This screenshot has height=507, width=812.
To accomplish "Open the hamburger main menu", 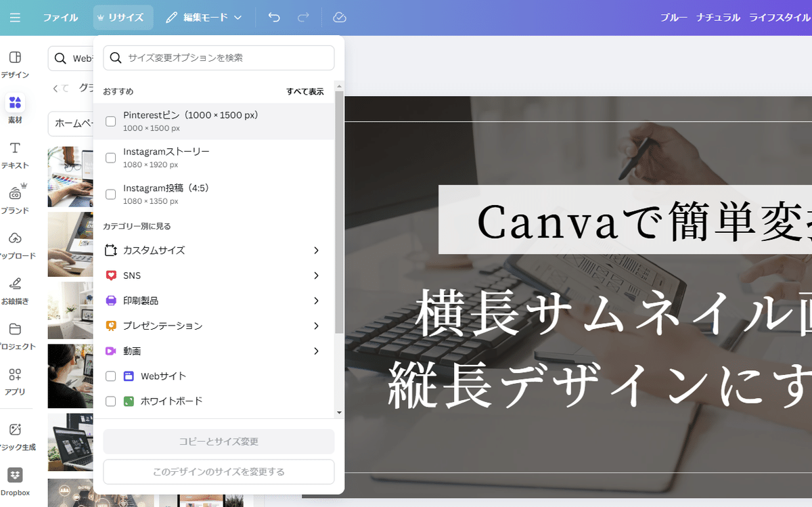I will coord(15,18).
